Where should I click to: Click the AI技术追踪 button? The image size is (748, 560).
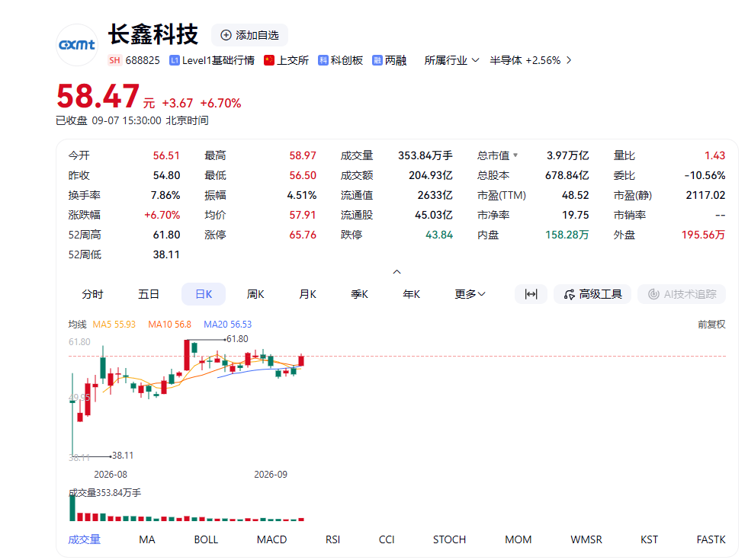(x=682, y=294)
